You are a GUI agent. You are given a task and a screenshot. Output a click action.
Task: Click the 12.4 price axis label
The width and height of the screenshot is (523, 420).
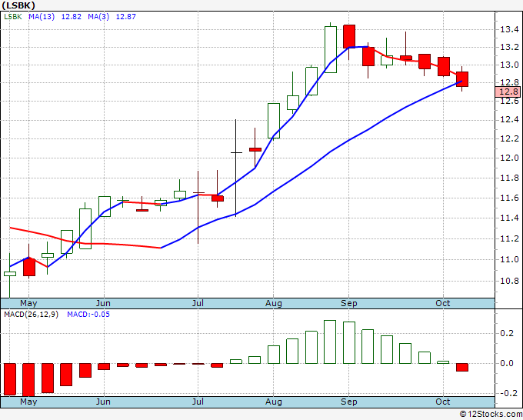[x=509, y=119]
